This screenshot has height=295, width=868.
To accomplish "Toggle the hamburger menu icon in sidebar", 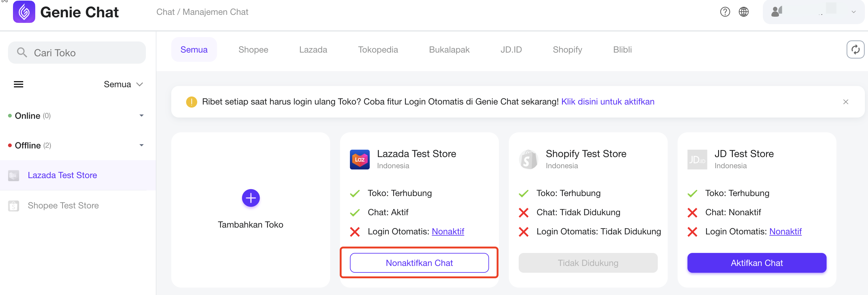I will [19, 84].
